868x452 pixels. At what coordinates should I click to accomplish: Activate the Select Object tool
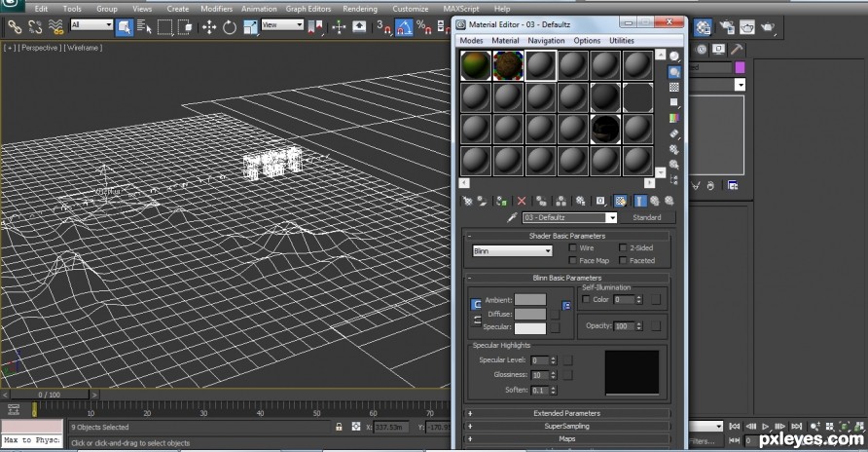click(124, 27)
